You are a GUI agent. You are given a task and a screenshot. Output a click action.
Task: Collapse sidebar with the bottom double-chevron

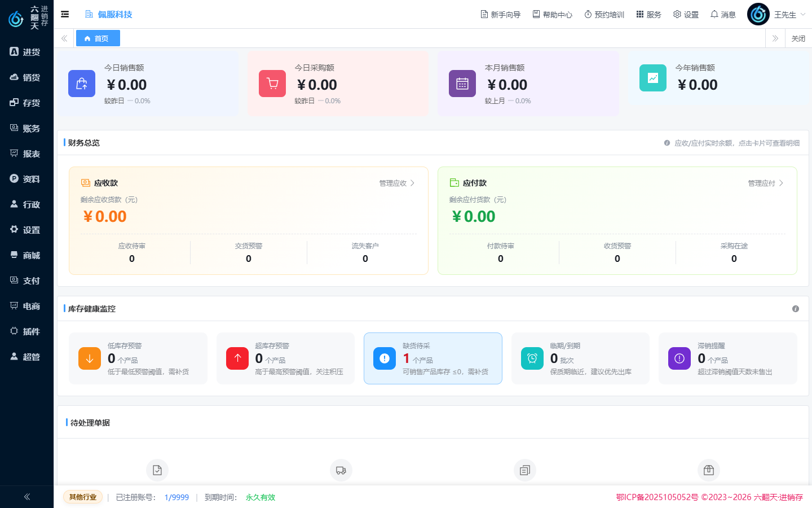pos(27,497)
